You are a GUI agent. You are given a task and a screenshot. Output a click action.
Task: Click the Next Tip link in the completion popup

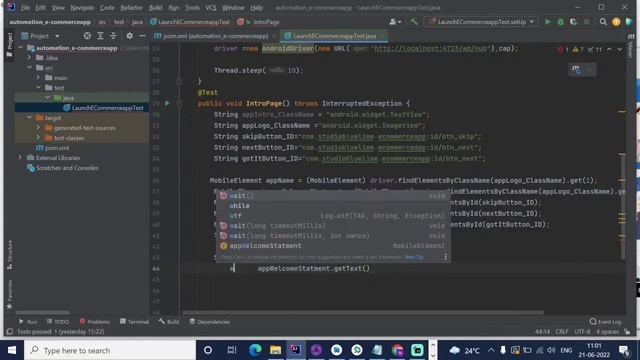coord(414,257)
